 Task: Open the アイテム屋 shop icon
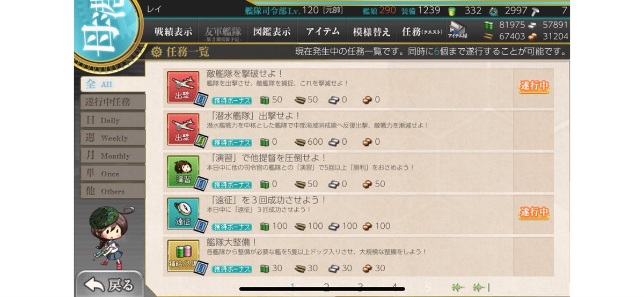coord(458,31)
